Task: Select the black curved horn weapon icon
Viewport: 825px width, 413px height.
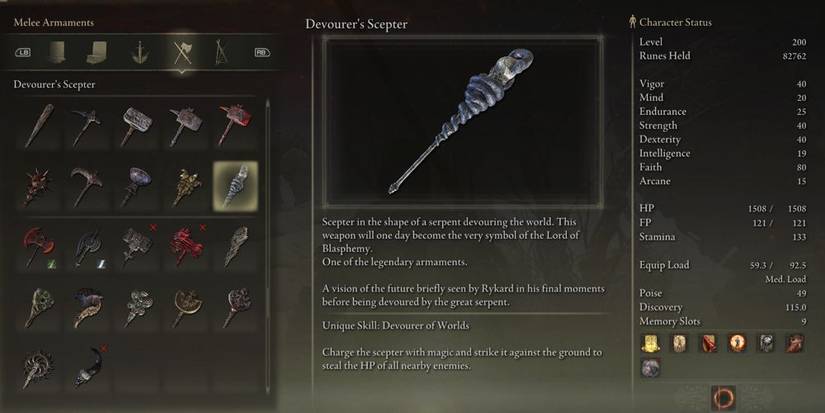Action: (x=88, y=367)
